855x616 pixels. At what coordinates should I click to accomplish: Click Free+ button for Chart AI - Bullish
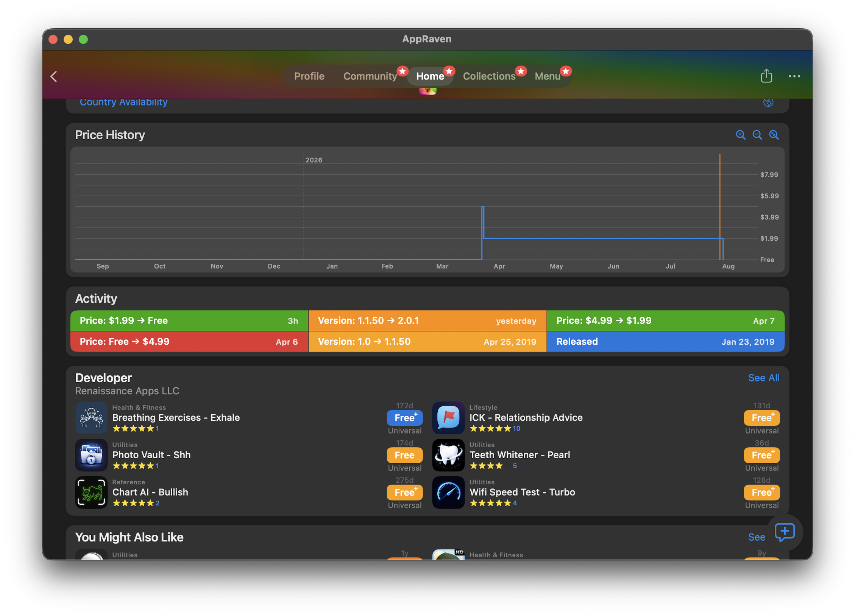[404, 493]
